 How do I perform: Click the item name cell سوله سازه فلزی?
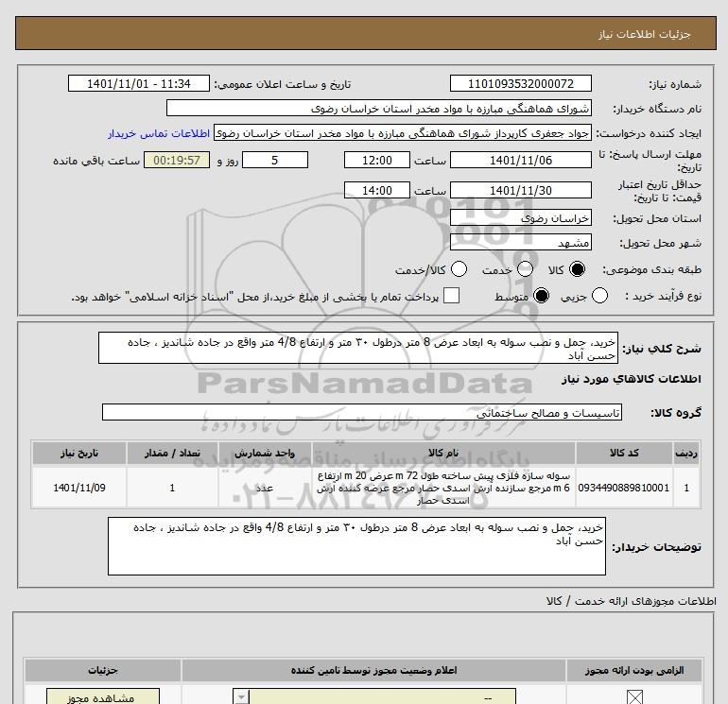point(443,488)
